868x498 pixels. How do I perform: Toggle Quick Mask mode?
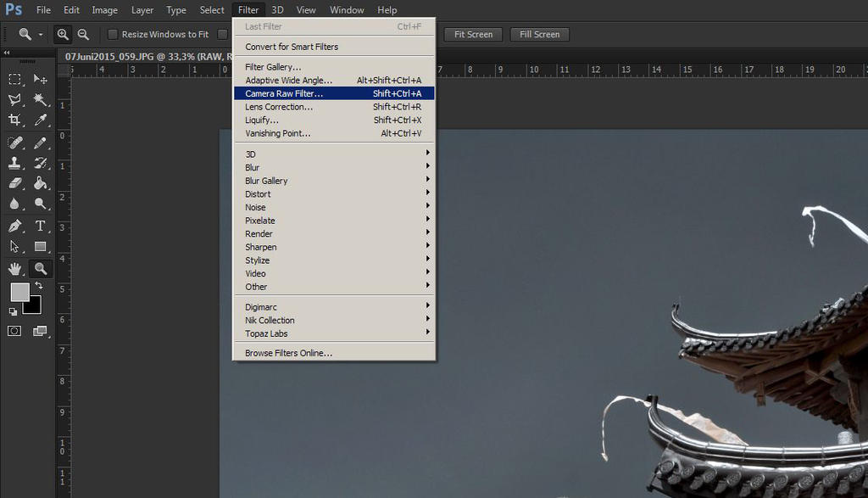pyautogui.click(x=14, y=331)
